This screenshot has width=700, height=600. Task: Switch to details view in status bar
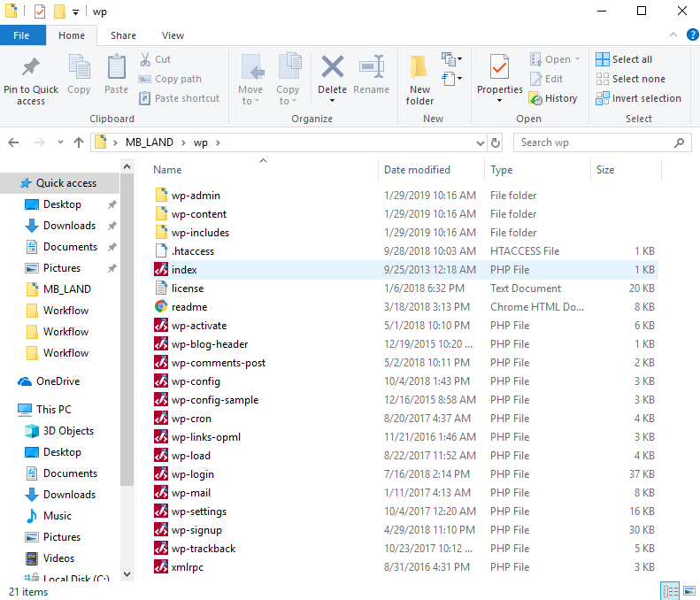coord(670,590)
